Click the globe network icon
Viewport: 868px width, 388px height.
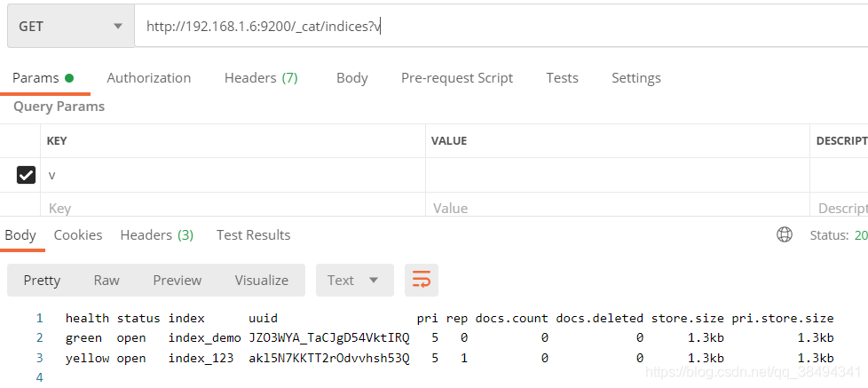pyautogui.click(x=785, y=235)
